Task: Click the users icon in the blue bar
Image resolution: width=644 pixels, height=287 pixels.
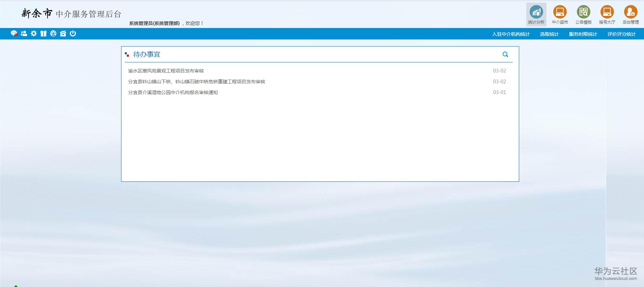Action: coord(24,33)
